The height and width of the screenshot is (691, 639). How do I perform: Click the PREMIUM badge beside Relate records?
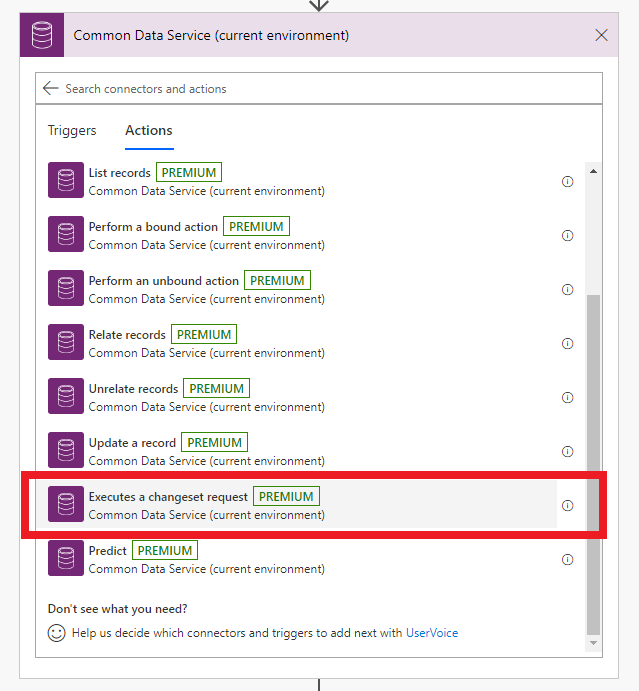204,334
